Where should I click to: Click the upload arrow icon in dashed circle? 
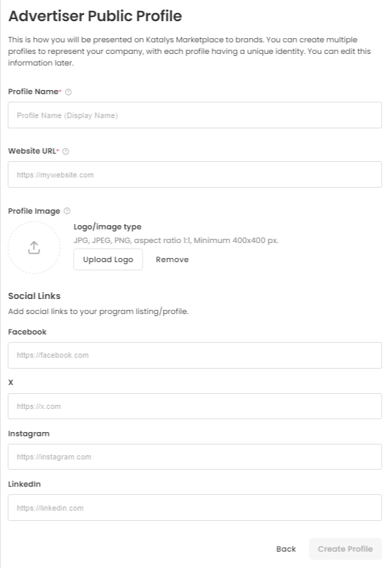tap(34, 247)
